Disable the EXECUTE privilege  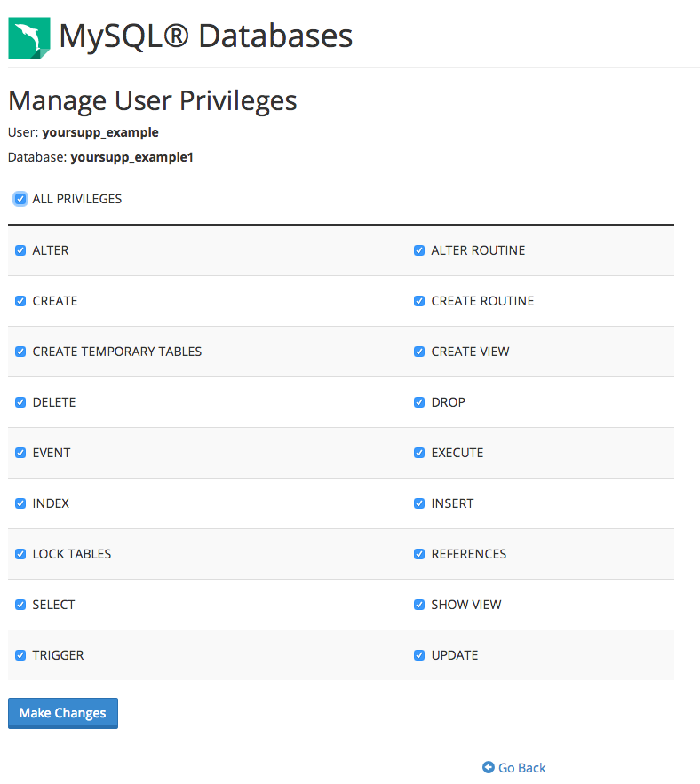pyautogui.click(x=418, y=453)
